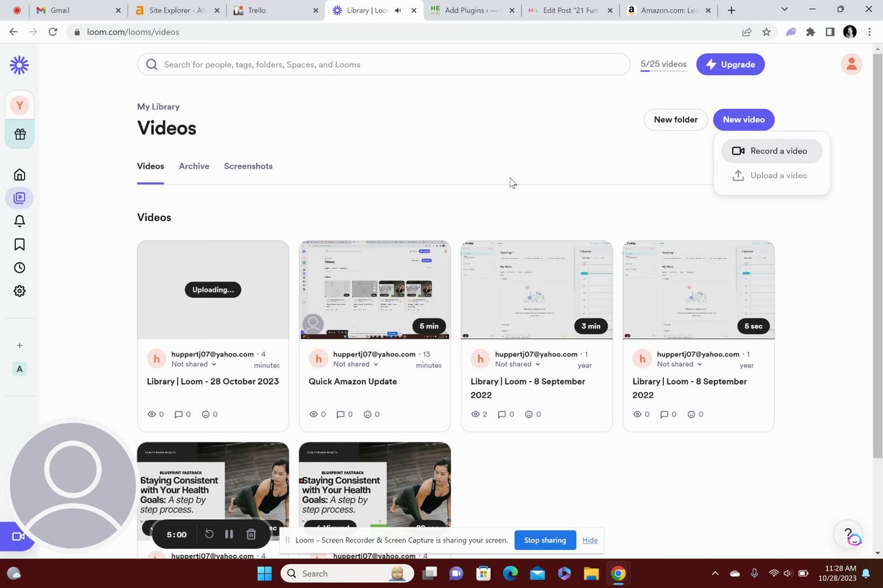Select Record a video menu option
The height and width of the screenshot is (588, 883).
772,151
